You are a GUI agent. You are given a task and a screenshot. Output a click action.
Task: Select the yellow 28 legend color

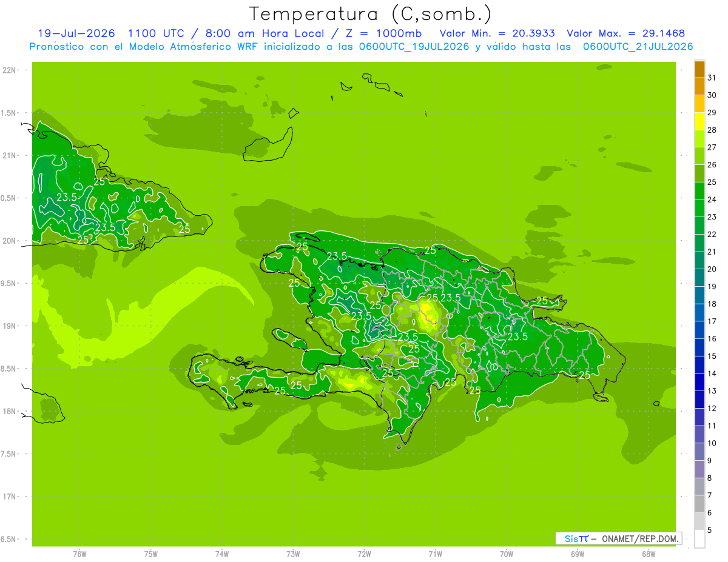(699, 121)
